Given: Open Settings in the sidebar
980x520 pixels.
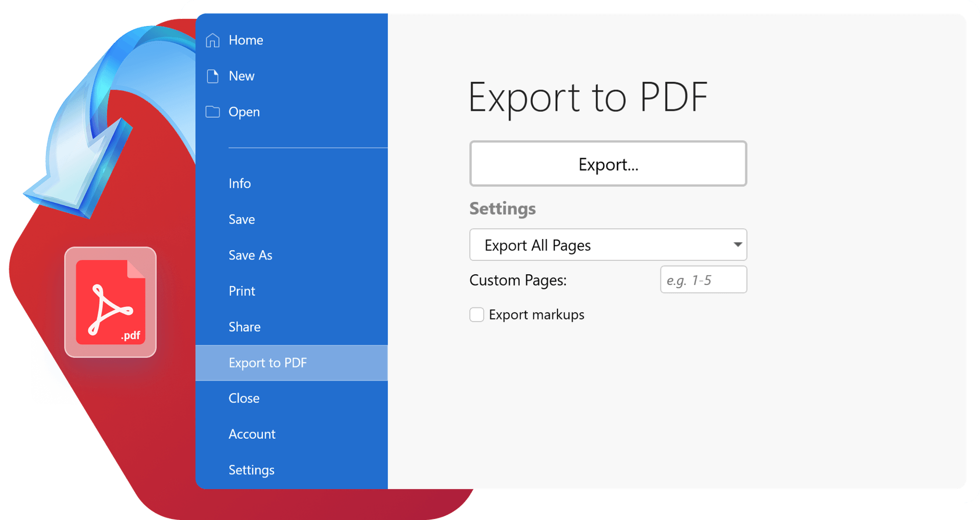Looking at the screenshot, I should pyautogui.click(x=251, y=470).
